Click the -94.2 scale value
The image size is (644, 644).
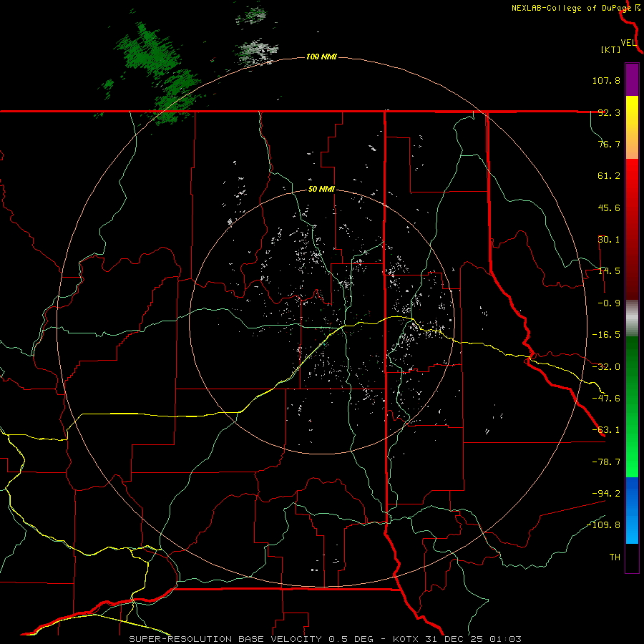coord(606,493)
